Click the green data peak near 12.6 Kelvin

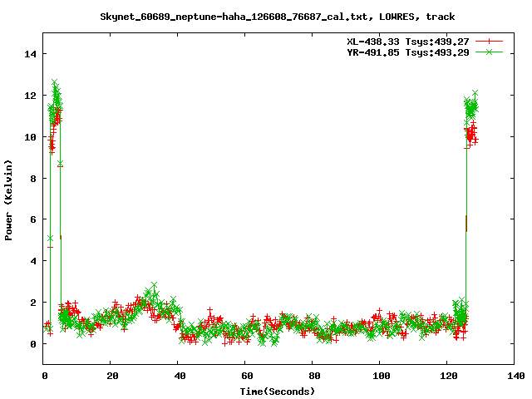(x=55, y=82)
